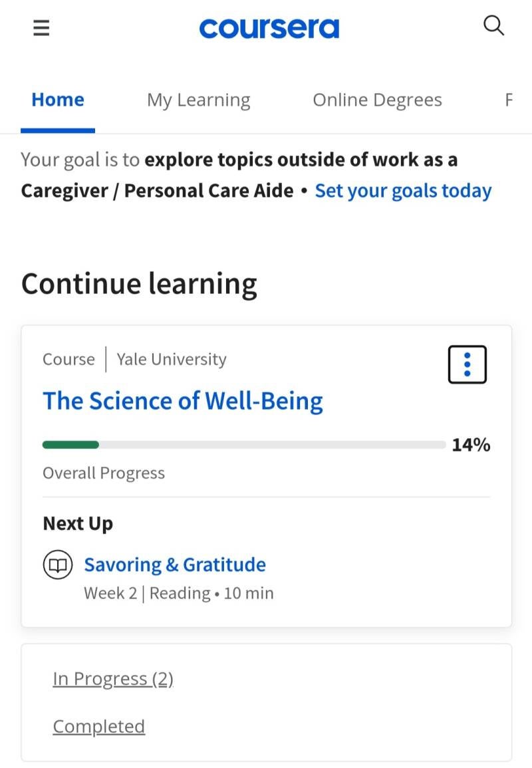Viewport: 532px width, 768px height.
Task: Tap the Caregiver / Personal Care Aide goal text
Action: pos(157,191)
